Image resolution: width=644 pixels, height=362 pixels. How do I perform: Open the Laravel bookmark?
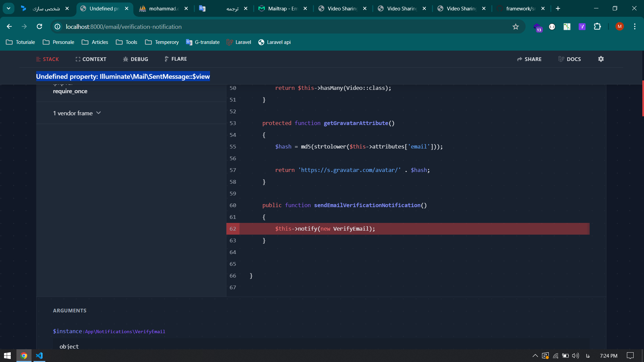coord(243,42)
